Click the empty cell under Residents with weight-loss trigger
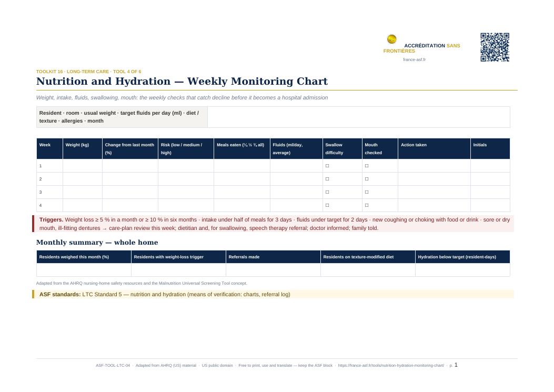This screenshot has height=392, width=554. coord(178,270)
